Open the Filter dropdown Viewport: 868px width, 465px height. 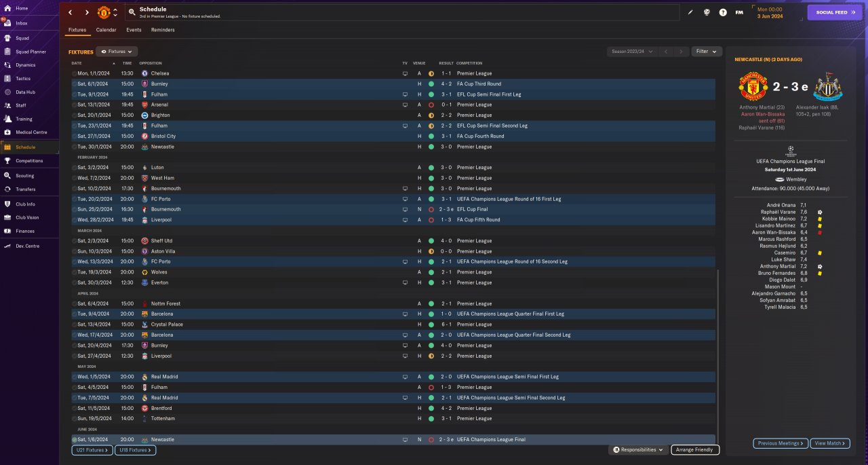[x=707, y=52]
